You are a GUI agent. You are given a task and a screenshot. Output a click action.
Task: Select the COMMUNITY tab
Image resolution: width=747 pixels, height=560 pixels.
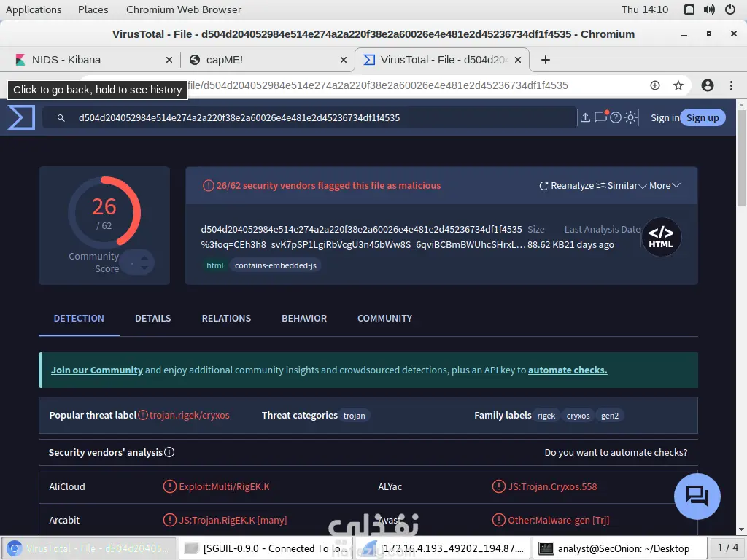pos(385,318)
